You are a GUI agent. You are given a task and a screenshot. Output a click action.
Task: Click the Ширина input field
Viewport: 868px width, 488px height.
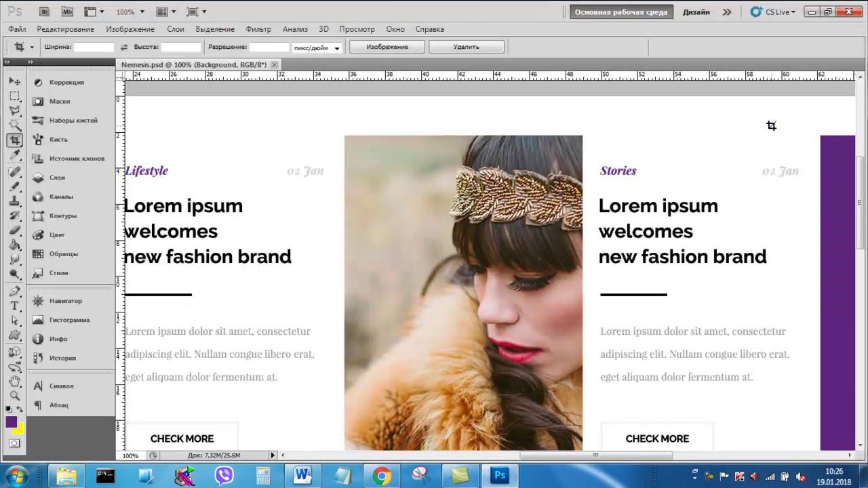tap(94, 47)
